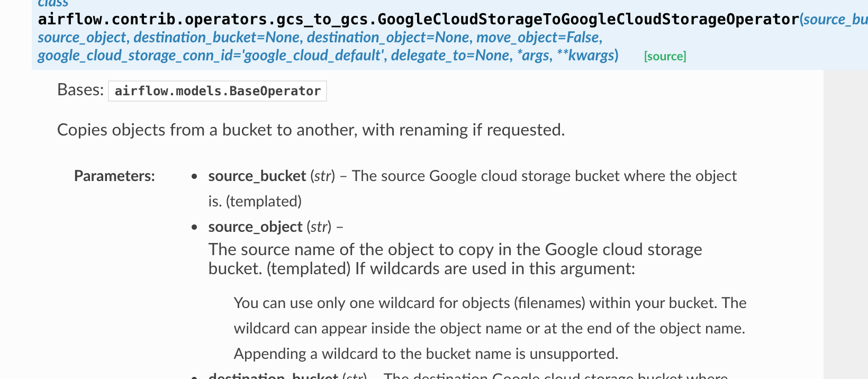Open the [source] link
Viewport: 868px width, 379px height.
(x=665, y=56)
